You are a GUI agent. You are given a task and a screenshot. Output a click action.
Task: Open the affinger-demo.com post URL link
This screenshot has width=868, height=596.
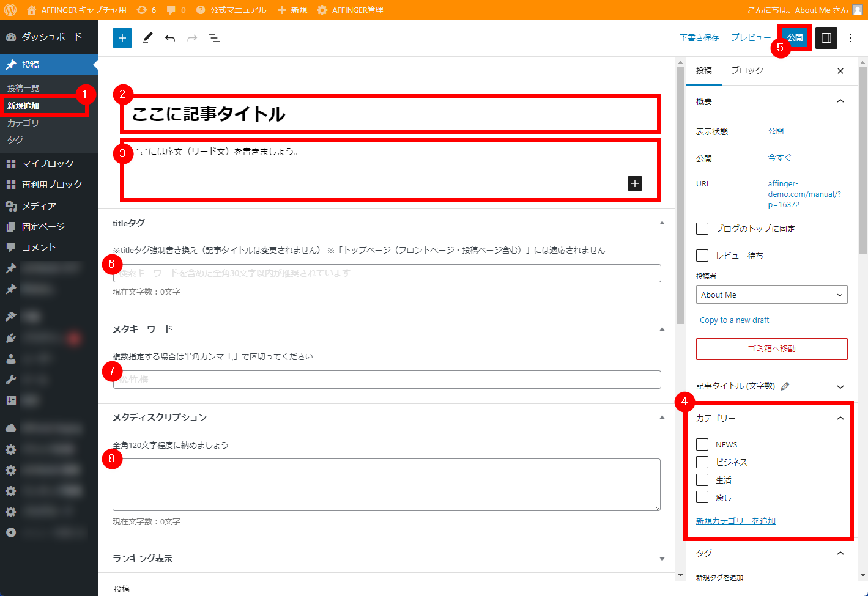tap(804, 194)
